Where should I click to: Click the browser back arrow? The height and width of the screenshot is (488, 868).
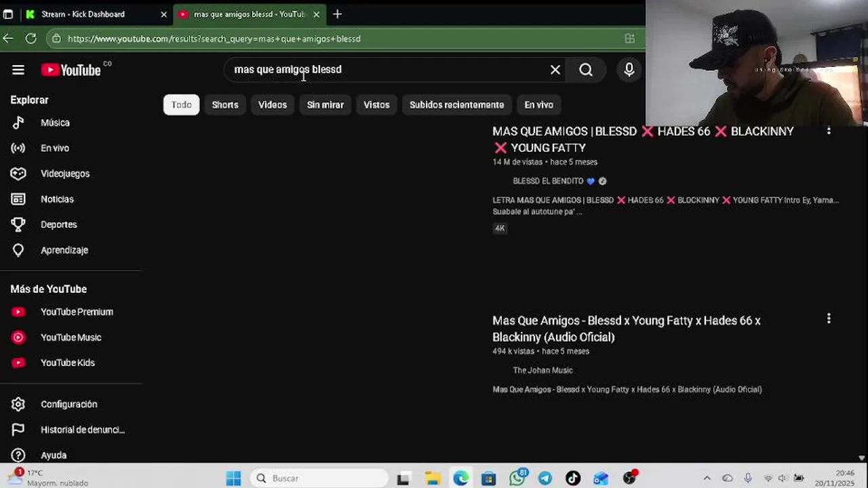(x=8, y=39)
